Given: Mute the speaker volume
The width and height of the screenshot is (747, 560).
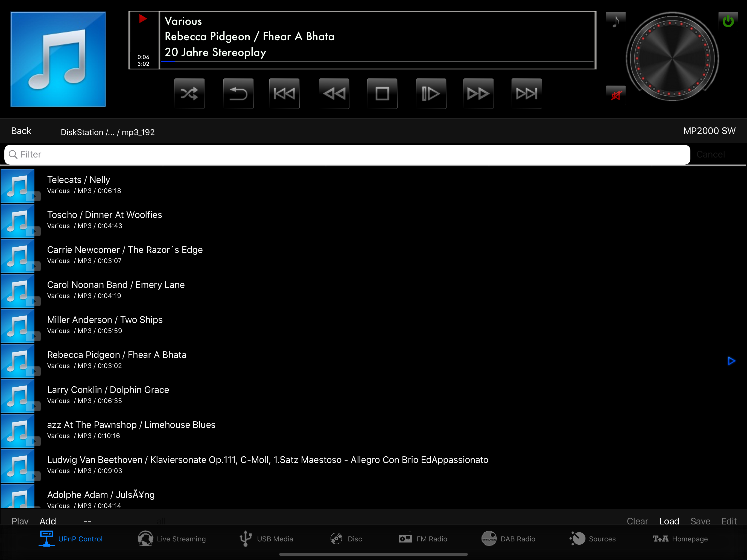Looking at the screenshot, I should click(616, 96).
